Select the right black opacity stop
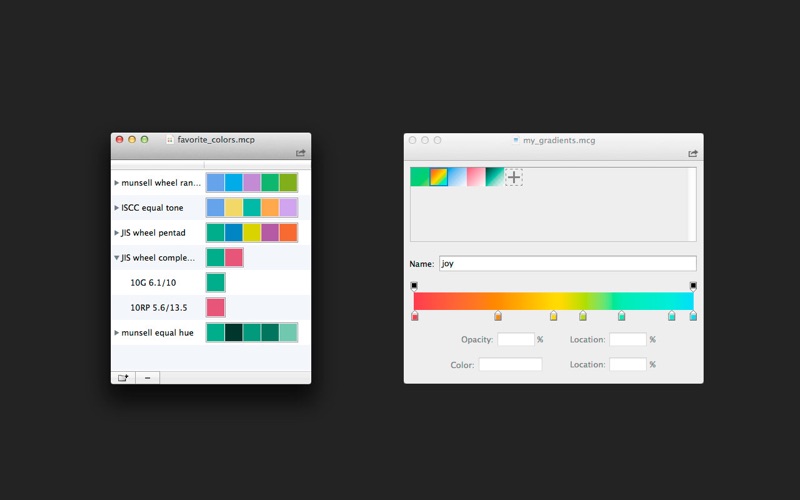This screenshot has width=800, height=500. 693,286
